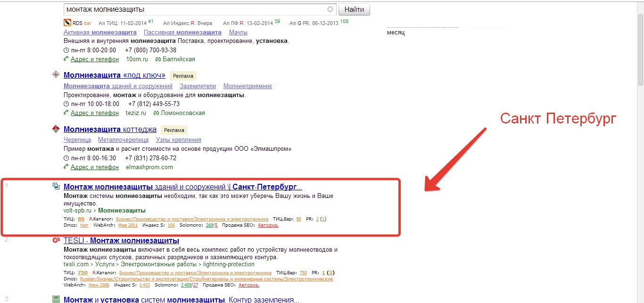Viewport: 644px width, 303px height.
Task: Click the Ап ТИЦ: 11-02-2014 entry
Action: [126, 22]
